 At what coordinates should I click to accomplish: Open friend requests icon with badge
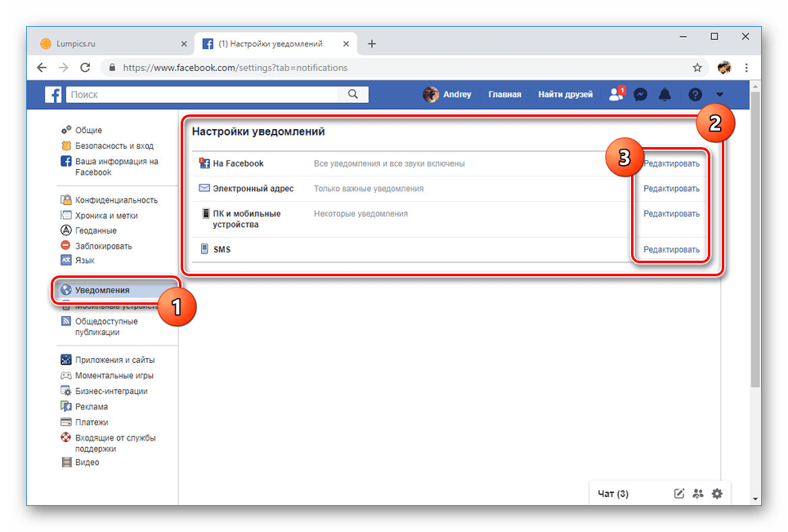(x=616, y=95)
